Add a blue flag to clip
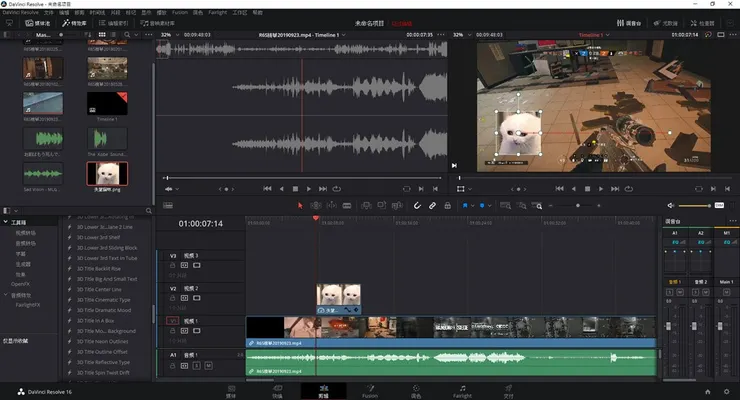The width and height of the screenshot is (740, 400). [466, 205]
